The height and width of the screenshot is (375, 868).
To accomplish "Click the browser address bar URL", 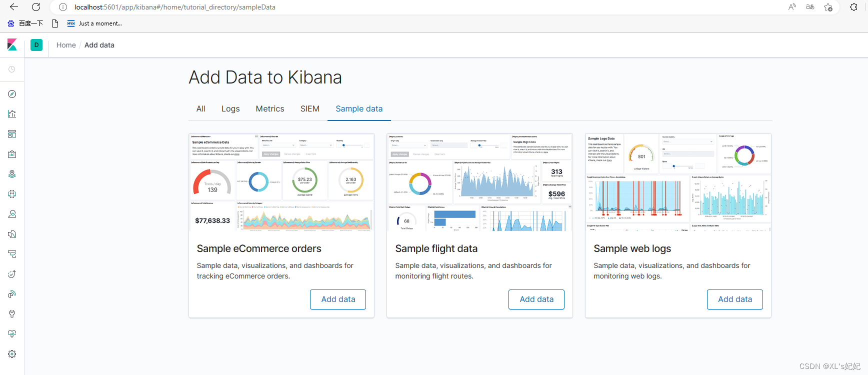I will click(175, 7).
